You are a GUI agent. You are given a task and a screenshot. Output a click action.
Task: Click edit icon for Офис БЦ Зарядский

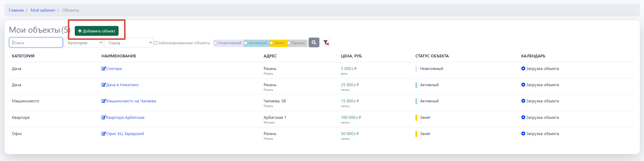[x=104, y=134]
